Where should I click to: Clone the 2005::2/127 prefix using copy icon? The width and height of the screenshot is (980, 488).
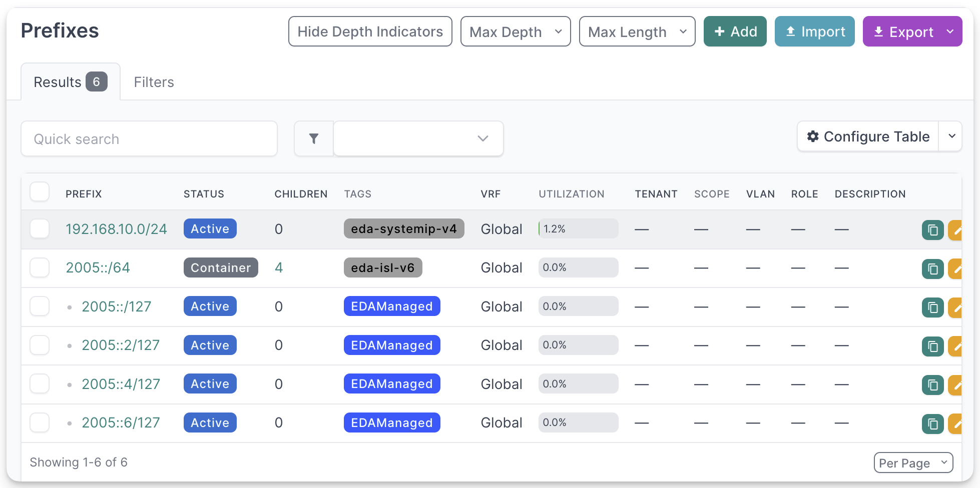[x=932, y=346]
